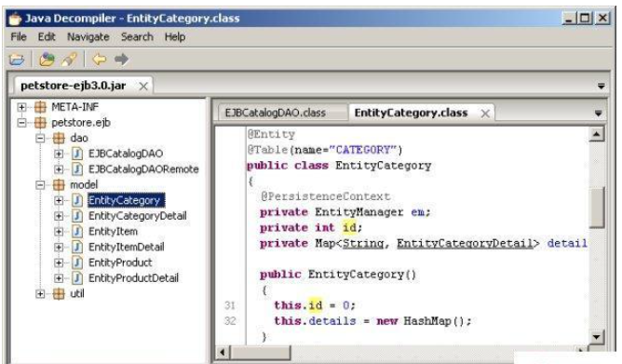Go forward with the gray right arrow
Image resolution: width=622 pixels, height=364 pixels.
point(121,60)
